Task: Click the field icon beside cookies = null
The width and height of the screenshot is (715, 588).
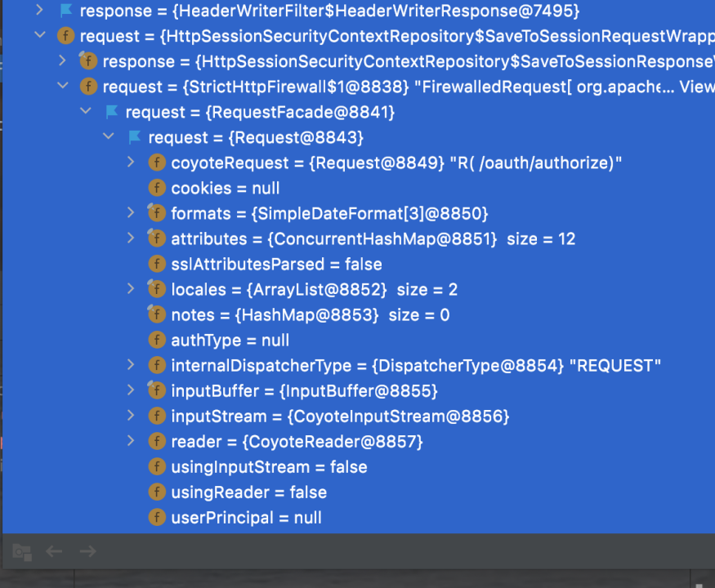Action: [156, 188]
